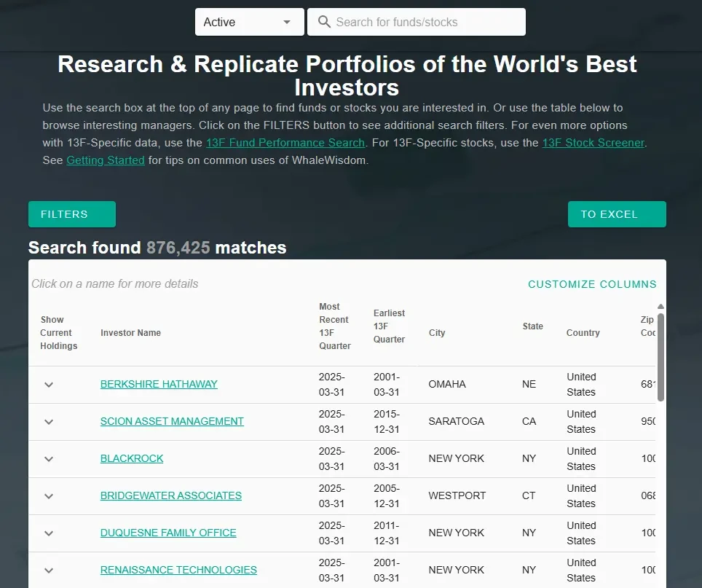Click 2015-12-31 earliest quarter for Scion
The width and height of the screenshot is (702, 588).
[x=387, y=421]
